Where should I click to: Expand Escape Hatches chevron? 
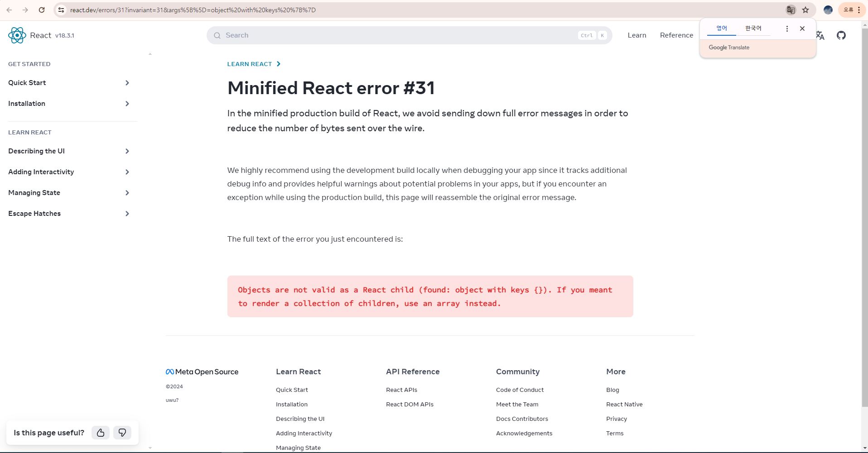tap(127, 214)
